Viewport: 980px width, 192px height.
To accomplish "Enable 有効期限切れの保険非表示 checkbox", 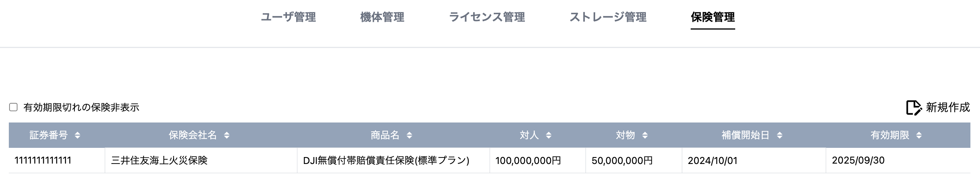I will pyautogui.click(x=13, y=107).
